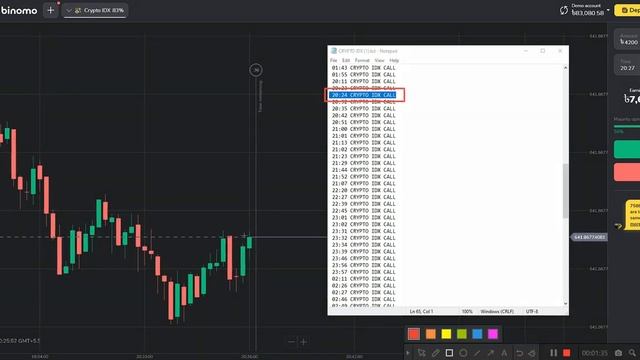Click the 100% zoom status in Notepad
Image resolution: width=640 pixels, height=360 pixels.
pos(467,311)
